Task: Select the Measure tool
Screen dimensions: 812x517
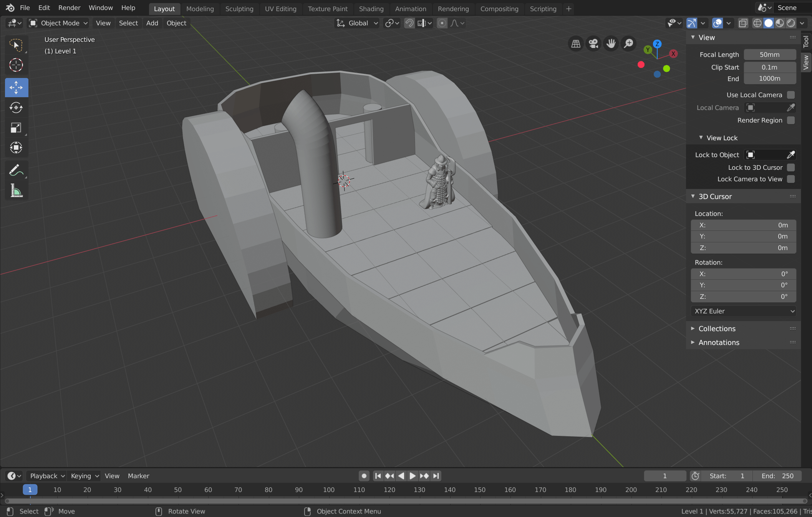Action: (16, 190)
